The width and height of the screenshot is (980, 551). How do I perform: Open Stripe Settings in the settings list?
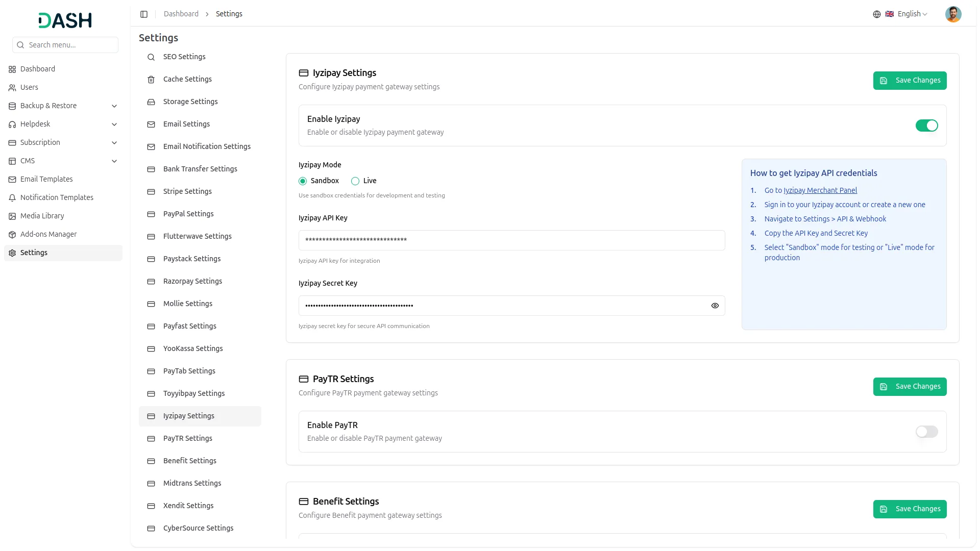click(x=187, y=191)
